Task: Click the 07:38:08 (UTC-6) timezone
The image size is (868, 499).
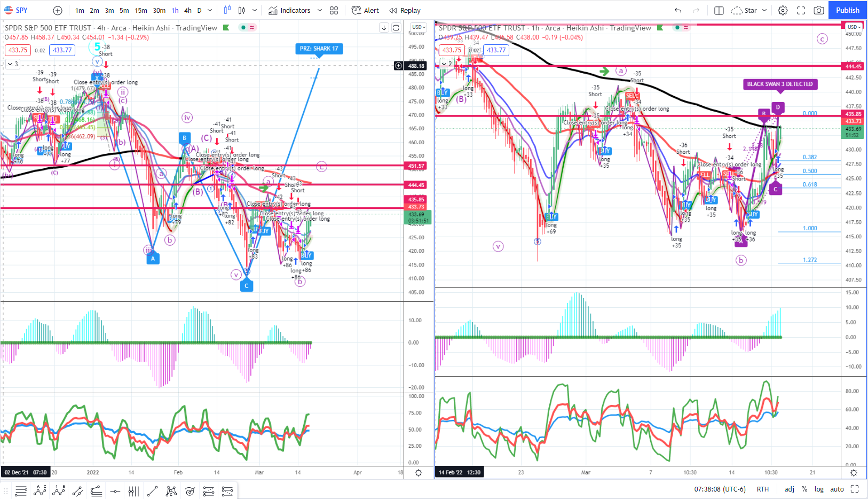Action: pos(720,489)
